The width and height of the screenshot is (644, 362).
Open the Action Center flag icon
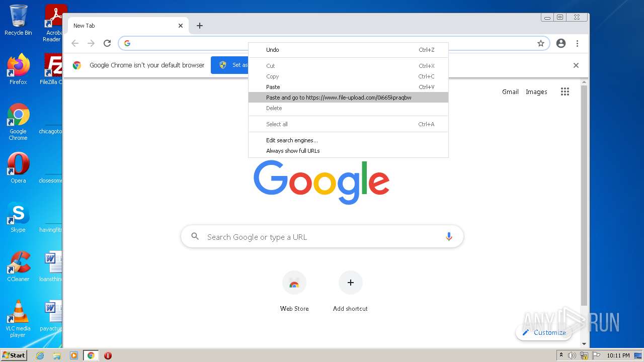[596, 355]
